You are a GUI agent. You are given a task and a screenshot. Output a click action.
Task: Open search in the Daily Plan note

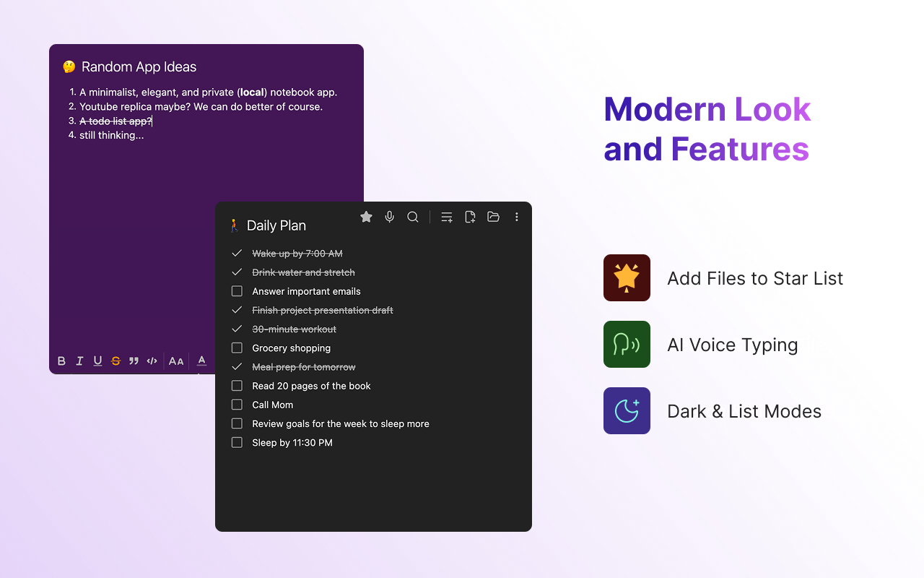pyautogui.click(x=413, y=217)
